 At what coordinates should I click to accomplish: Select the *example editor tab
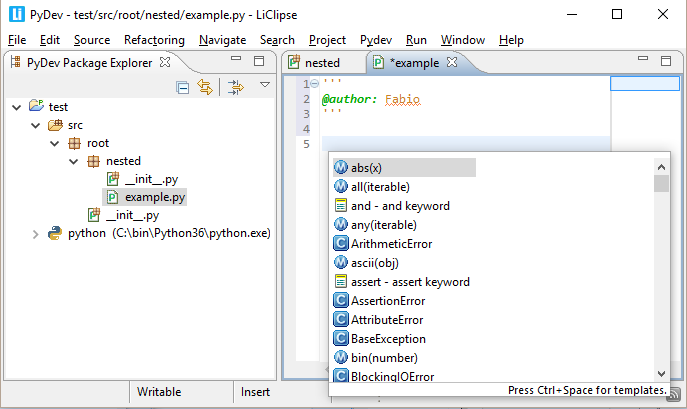414,63
